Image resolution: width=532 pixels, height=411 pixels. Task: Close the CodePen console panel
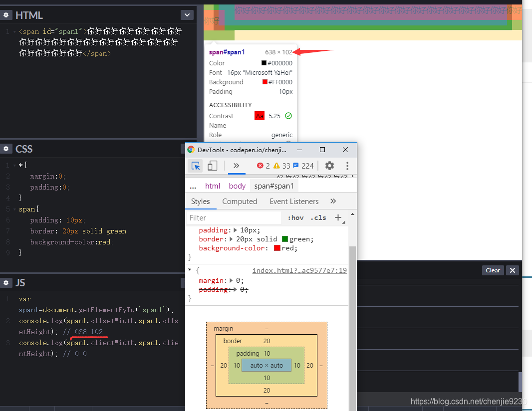click(513, 270)
